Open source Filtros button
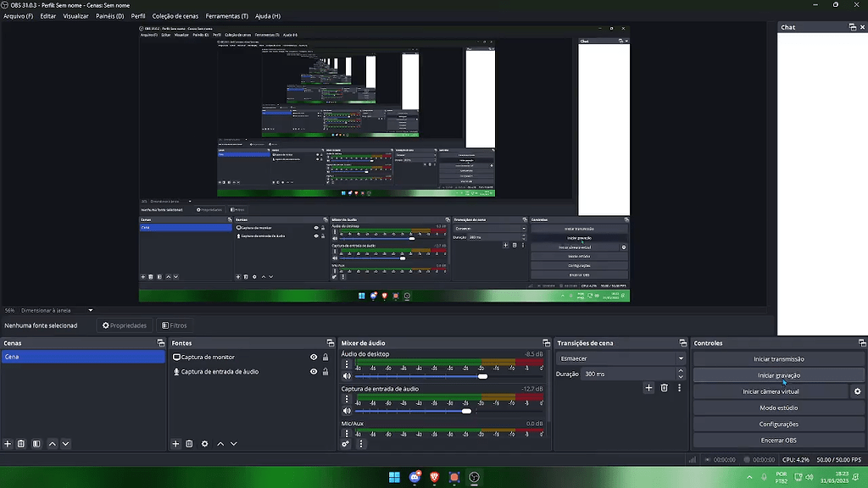 175,325
